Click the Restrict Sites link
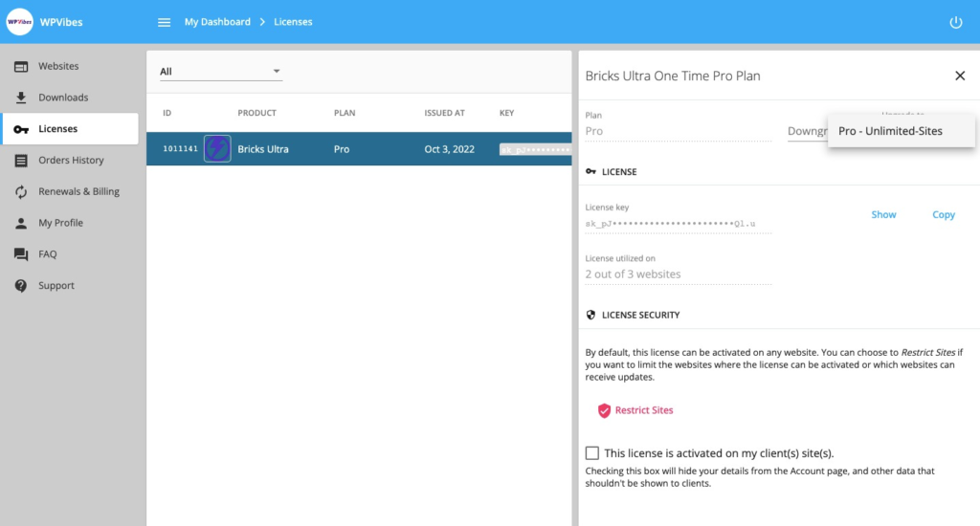Image resolution: width=980 pixels, height=526 pixels. pyautogui.click(x=644, y=410)
